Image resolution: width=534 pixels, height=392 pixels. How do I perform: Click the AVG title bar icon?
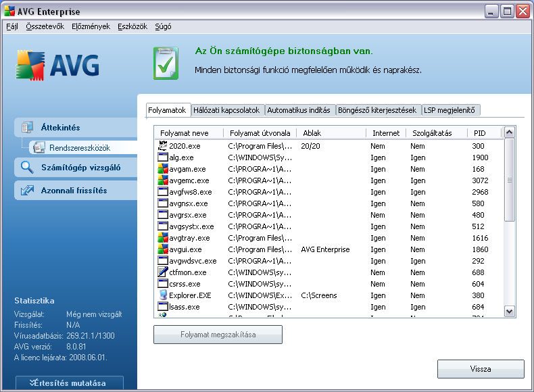9,11
